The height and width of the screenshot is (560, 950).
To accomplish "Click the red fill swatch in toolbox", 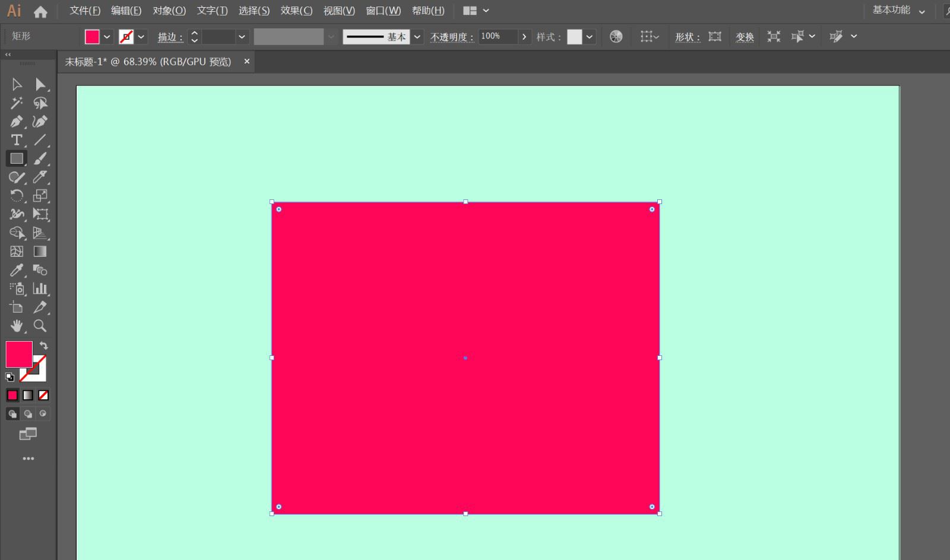I will click(x=18, y=354).
